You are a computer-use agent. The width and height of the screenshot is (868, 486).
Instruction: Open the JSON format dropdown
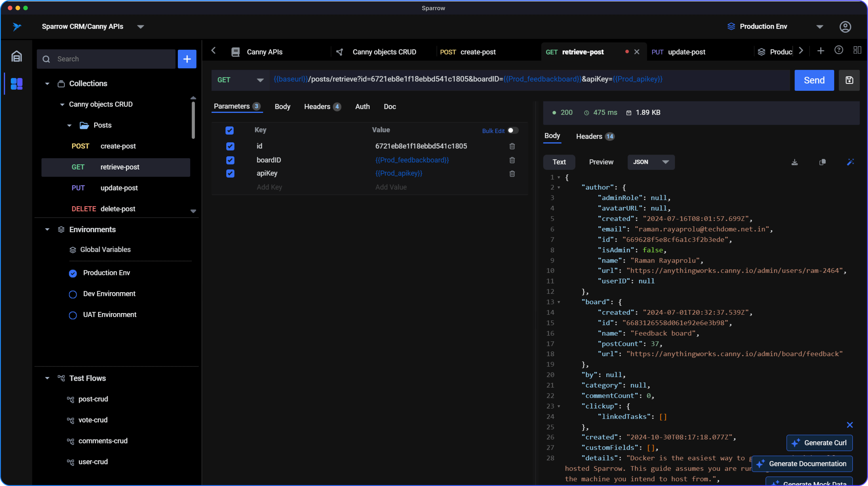point(651,162)
